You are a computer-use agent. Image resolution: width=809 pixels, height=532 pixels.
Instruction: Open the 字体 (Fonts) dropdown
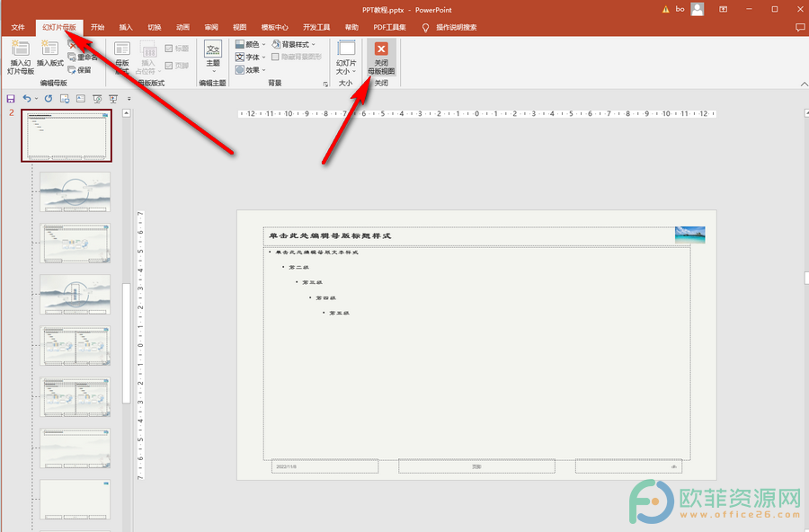(x=250, y=57)
